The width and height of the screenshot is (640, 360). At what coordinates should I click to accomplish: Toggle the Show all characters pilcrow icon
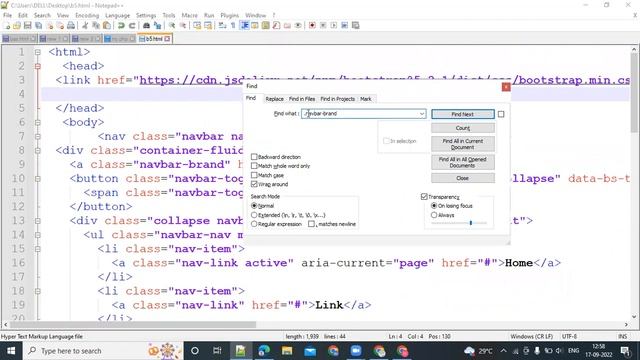click(233, 25)
